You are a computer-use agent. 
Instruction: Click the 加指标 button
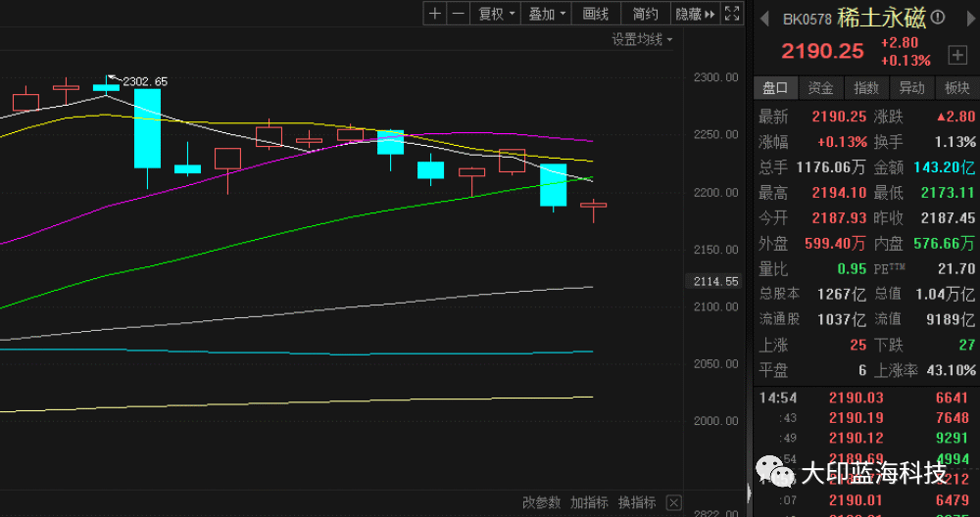pyautogui.click(x=589, y=502)
